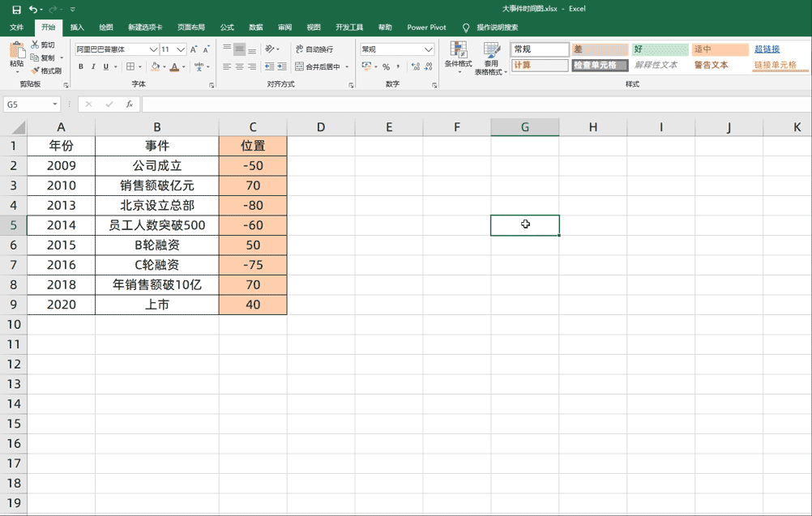Switch to the 插入 (Insert) tab
Image resolution: width=812 pixels, height=516 pixels.
point(77,28)
